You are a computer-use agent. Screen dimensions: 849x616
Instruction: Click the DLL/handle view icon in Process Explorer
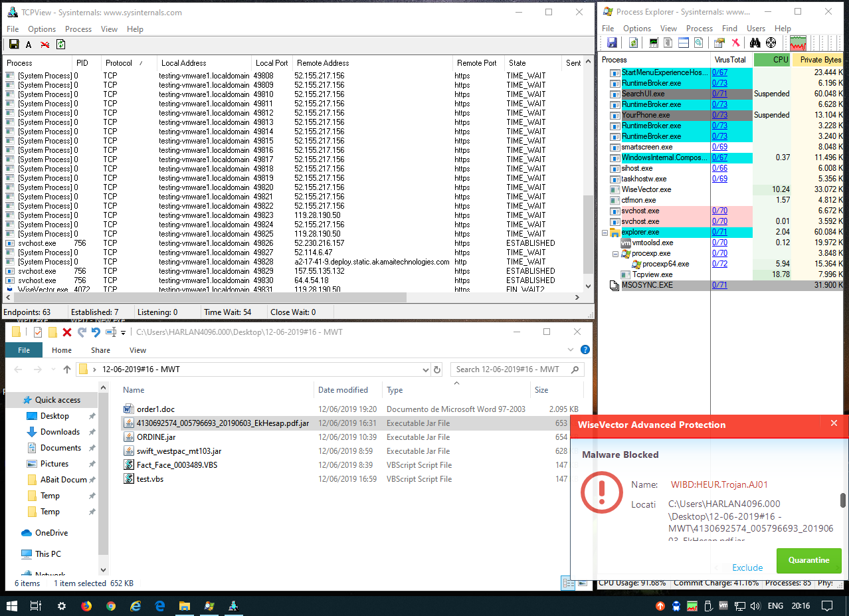(698, 43)
